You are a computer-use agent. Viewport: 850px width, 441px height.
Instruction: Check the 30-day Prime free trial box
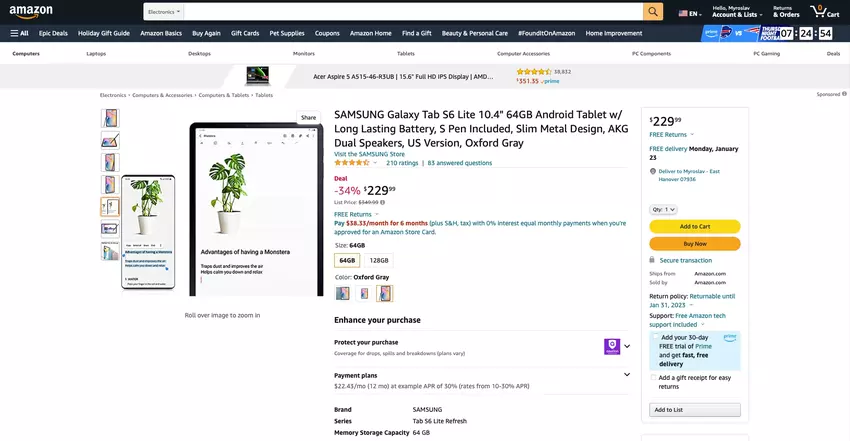tap(655, 337)
